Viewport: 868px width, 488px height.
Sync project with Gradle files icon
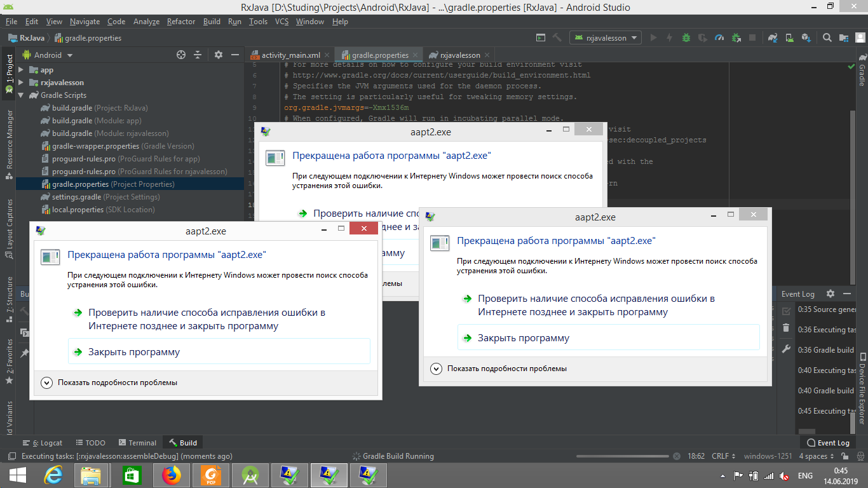click(x=772, y=37)
